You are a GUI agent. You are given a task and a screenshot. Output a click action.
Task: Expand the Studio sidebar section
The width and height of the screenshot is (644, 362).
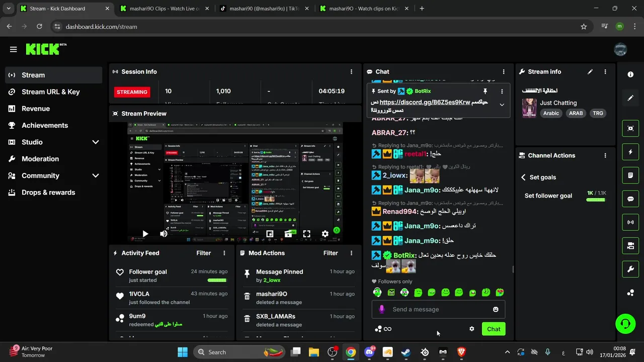pos(96,142)
